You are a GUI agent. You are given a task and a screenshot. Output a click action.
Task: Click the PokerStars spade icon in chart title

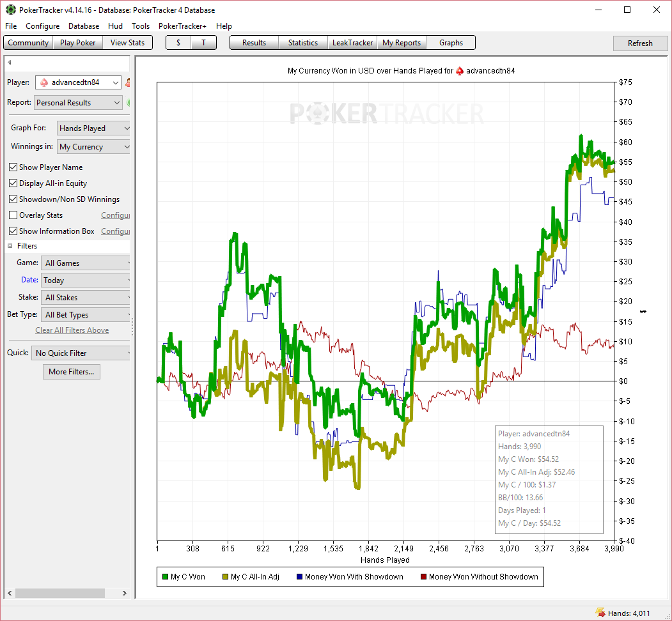point(460,71)
